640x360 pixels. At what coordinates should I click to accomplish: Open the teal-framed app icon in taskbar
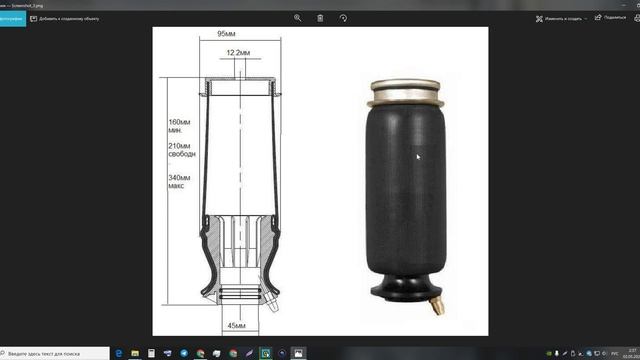coord(266,353)
